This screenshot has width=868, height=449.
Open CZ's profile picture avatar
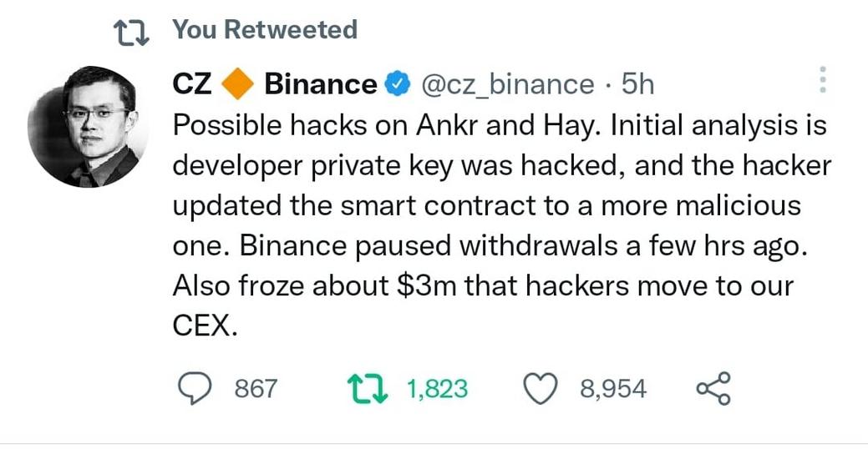(88, 125)
